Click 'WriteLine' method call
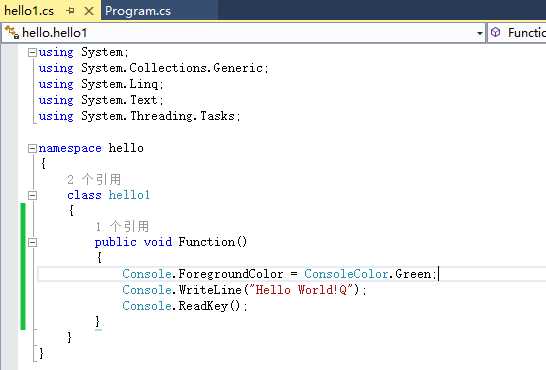This screenshot has height=370, width=546. pos(210,290)
